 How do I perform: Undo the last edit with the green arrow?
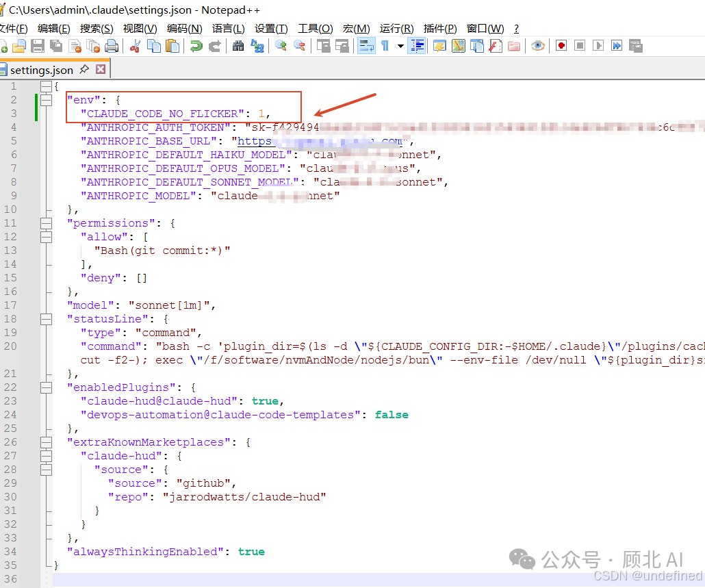click(196, 46)
